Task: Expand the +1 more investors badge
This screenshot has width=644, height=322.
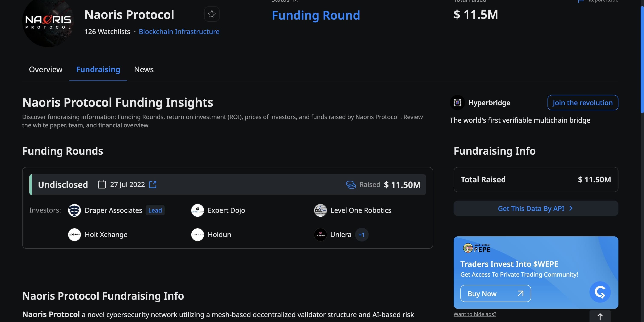Action: coord(361,235)
